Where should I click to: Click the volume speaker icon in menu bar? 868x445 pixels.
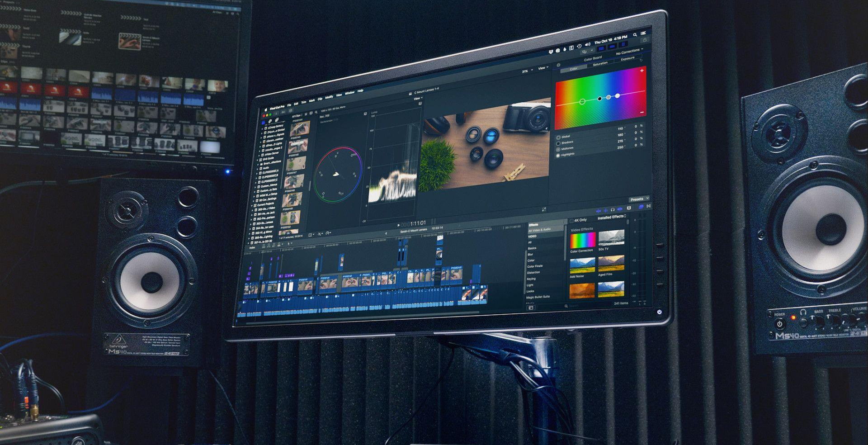(587, 45)
